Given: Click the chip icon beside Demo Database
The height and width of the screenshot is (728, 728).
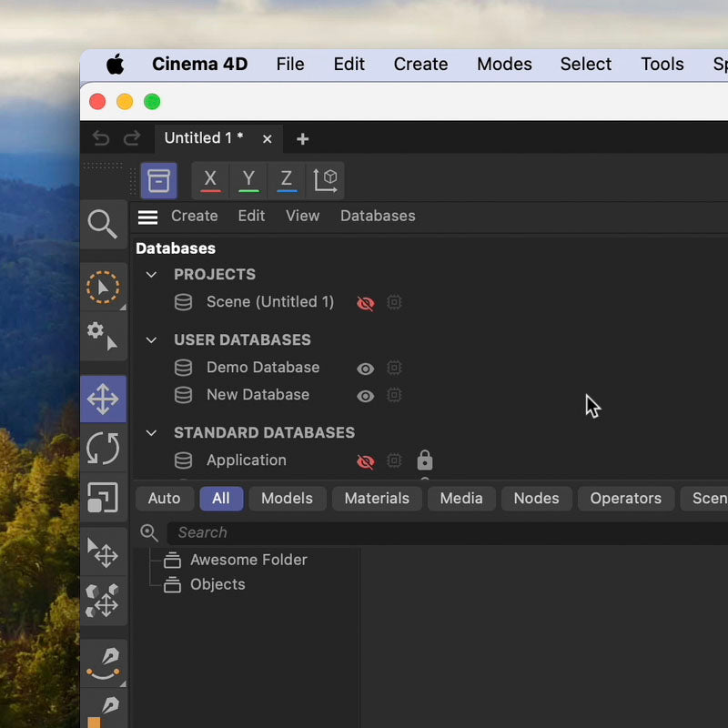Looking at the screenshot, I should 394,368.
